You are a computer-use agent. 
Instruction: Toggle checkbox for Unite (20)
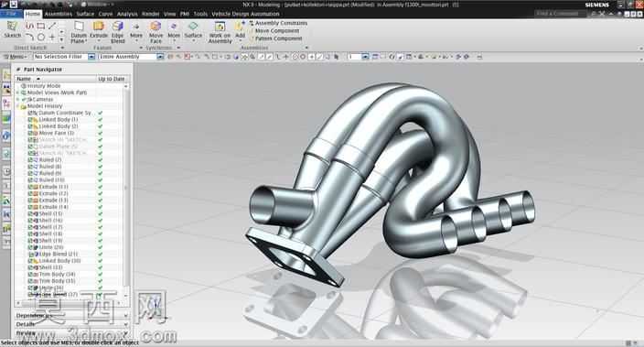[x=30, y=247]
